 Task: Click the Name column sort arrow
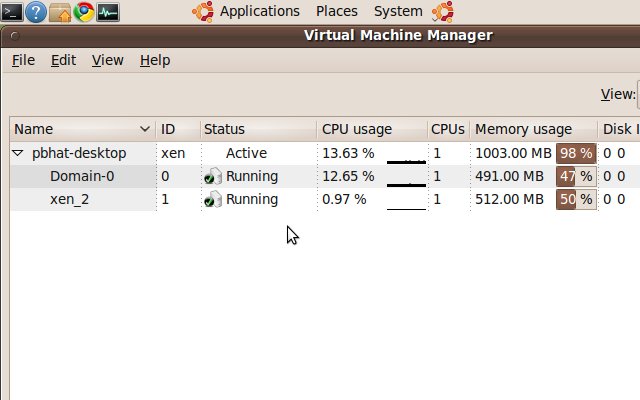[x=145, y=129]
